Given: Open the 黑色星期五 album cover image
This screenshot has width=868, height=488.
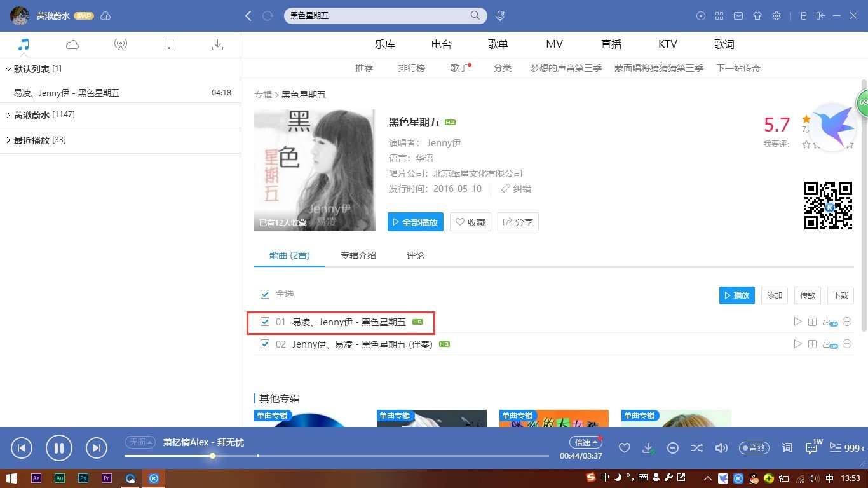Looking at the screenshot, I should 315,170.
